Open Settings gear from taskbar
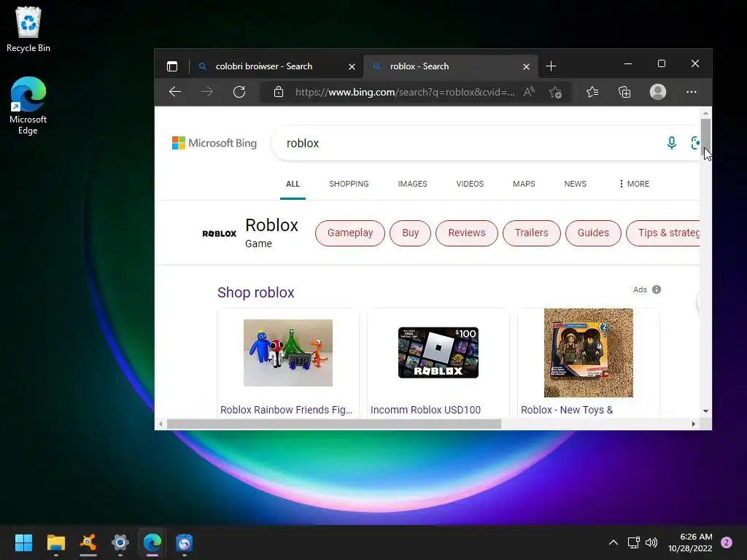 120,542
